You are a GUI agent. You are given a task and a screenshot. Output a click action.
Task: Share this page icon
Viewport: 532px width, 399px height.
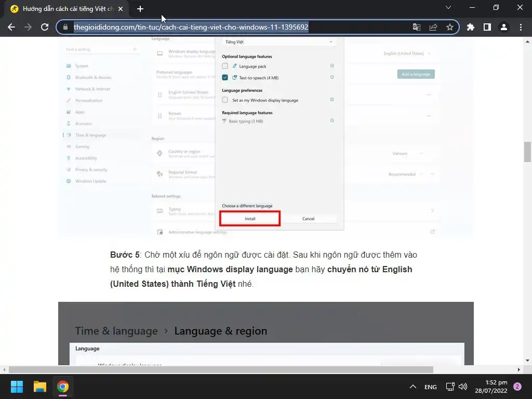433,27
